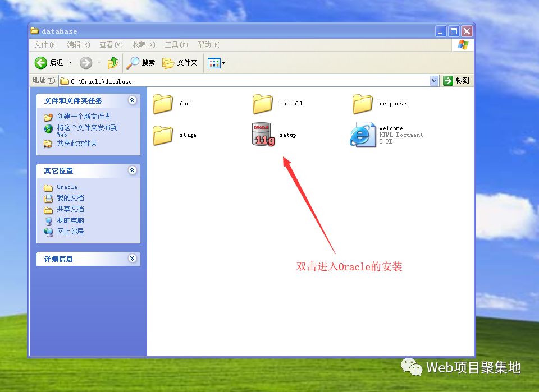Screen dimensions: 539x392
Task: Click the 创建一个新文件夹 link
Action: (84, 117)
